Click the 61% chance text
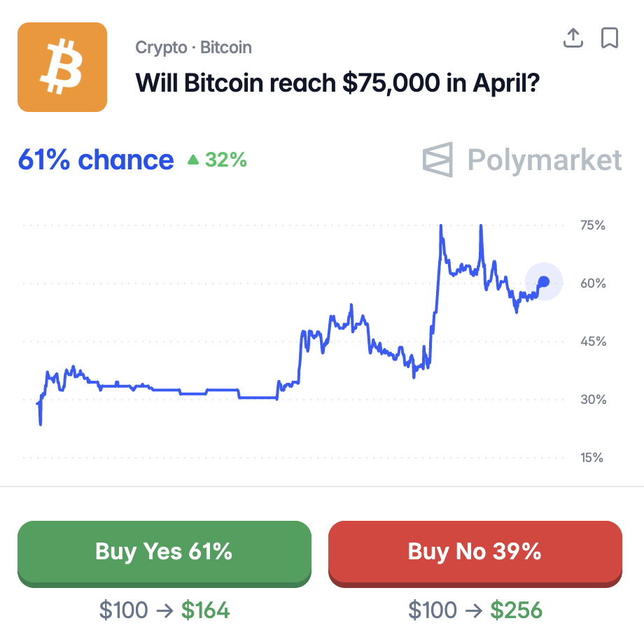 tap(95, 160)
